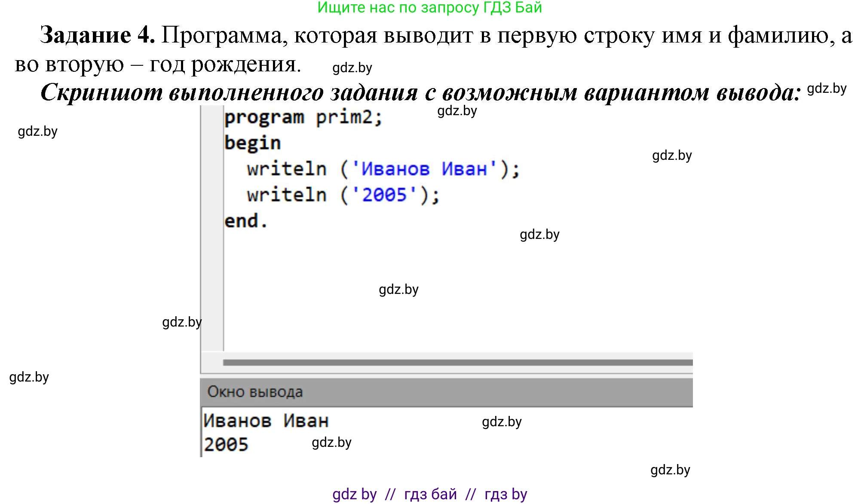Viewport: 861px width, 504px height.
Task: Select the "Окно вывода" panel header
Action: 255,391
